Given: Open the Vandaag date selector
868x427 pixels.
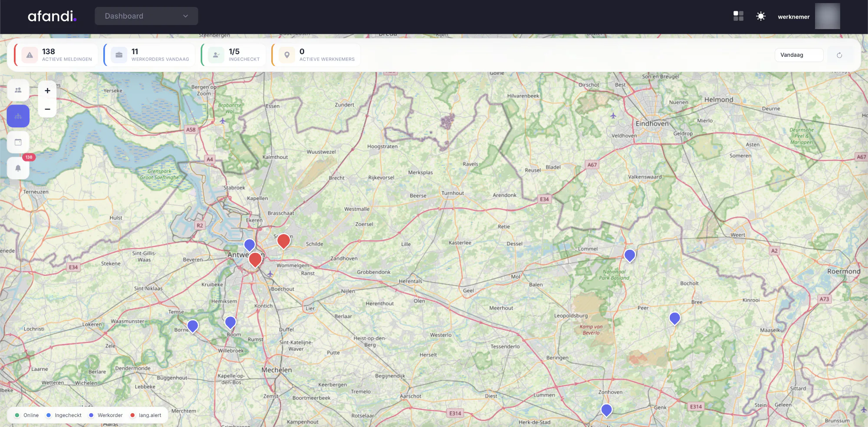Looking at the screenshot, I should point(799,55).
